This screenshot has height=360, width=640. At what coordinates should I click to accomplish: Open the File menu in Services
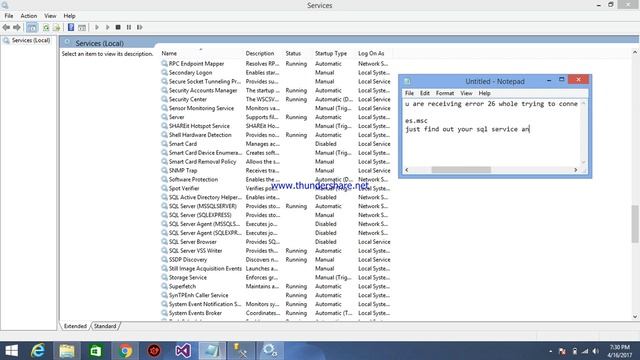click(x=9, y=16)
